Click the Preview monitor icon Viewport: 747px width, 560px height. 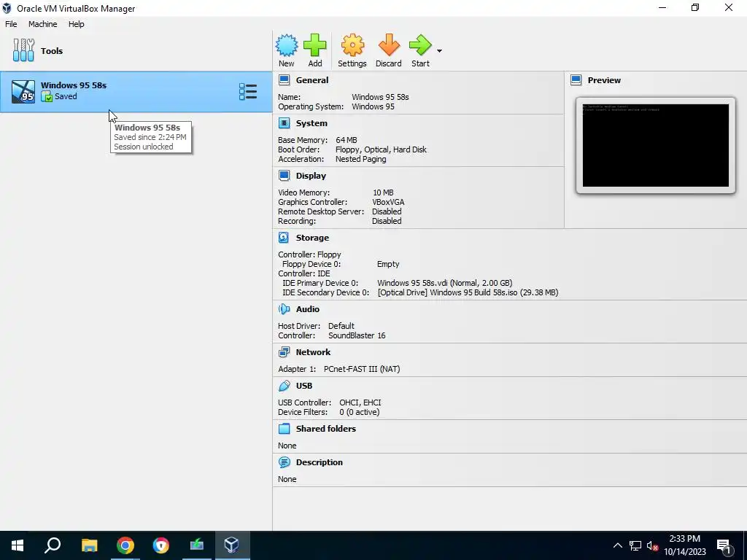(576, 80)
